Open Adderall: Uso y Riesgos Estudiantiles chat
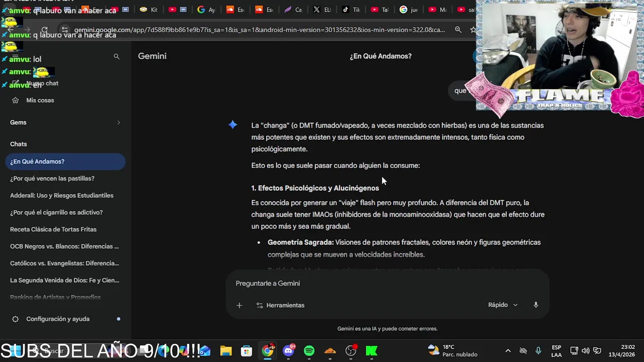 (65, 196)
